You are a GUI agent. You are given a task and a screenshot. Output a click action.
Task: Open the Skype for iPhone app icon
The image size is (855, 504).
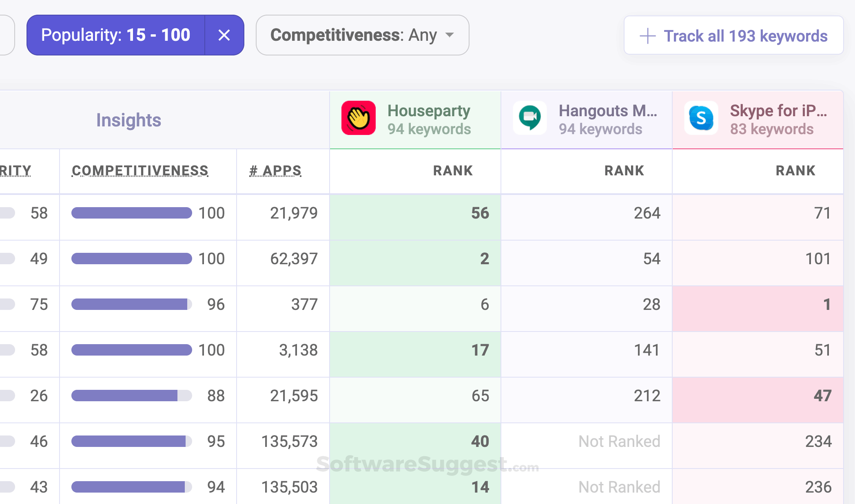[x=701, y=118]
